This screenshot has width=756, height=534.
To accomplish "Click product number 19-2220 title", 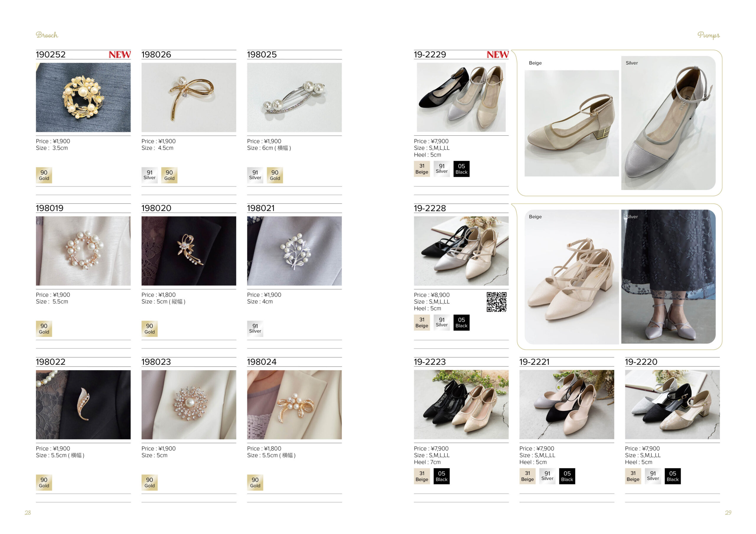I will (641, 362).
